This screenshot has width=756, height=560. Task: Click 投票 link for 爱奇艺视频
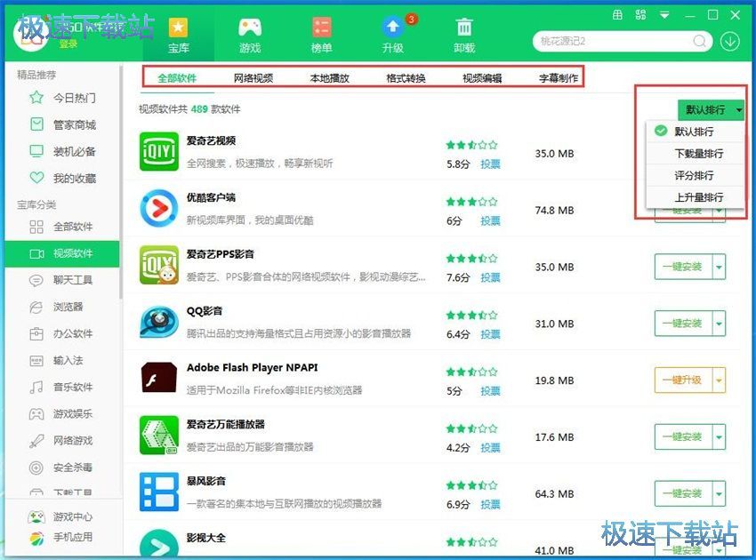click(x=490, y=164)
